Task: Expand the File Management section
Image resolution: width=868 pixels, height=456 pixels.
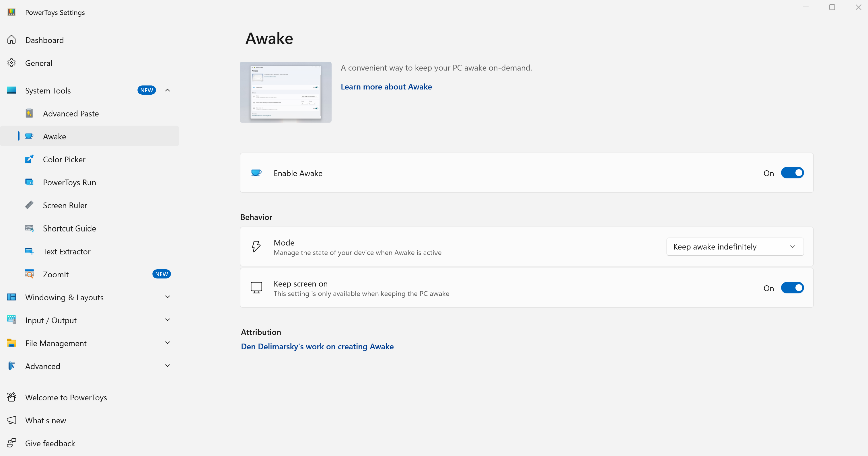Action: (168, 343)
